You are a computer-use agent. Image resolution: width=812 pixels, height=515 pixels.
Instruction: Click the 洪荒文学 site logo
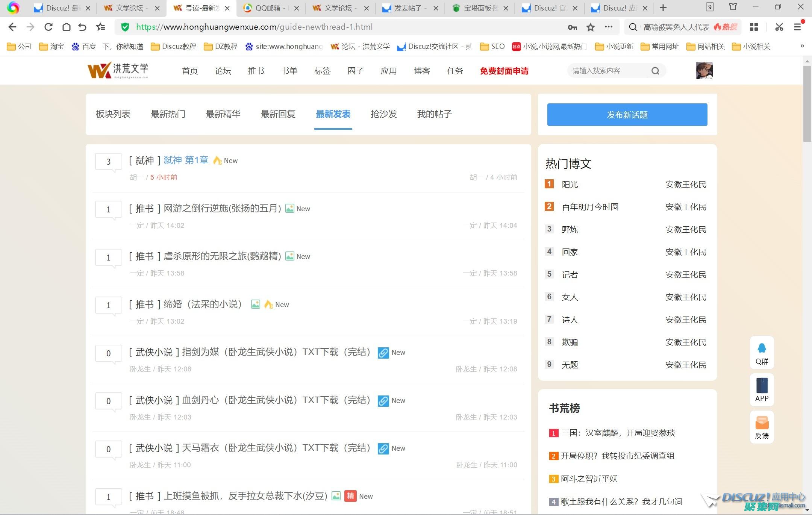117,70
